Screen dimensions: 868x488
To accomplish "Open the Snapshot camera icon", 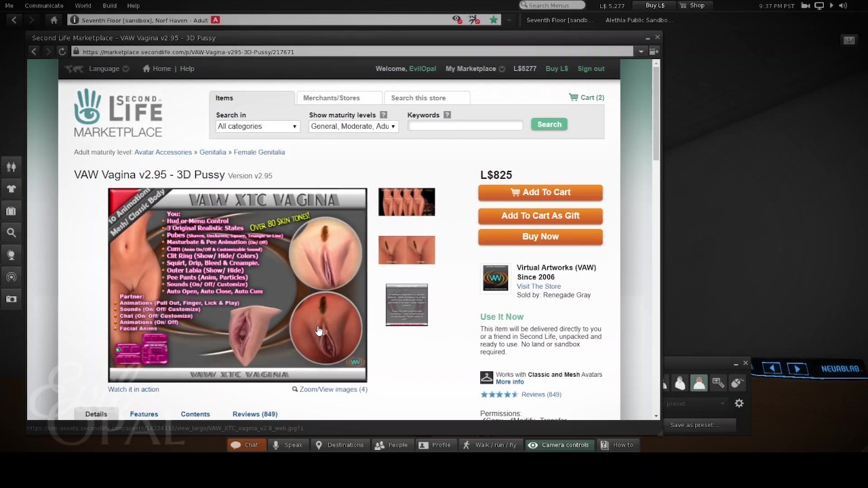I will 11,299.
